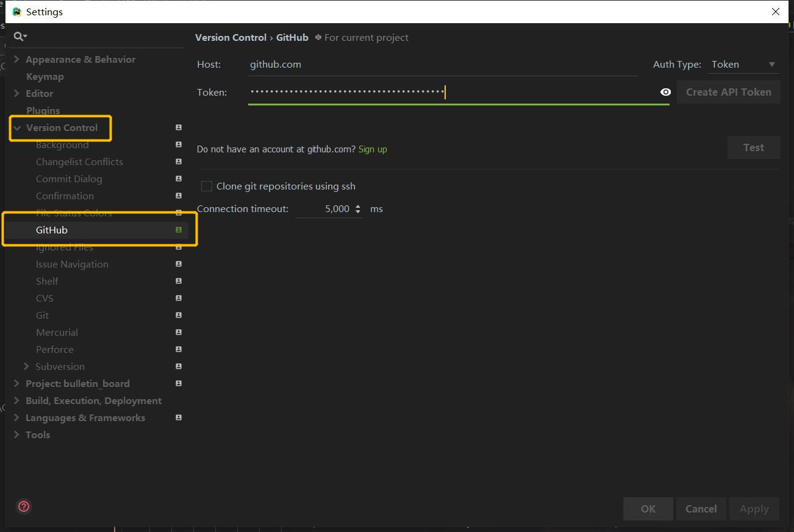This screenshot has height=532, width=794.
Task: Expand Project: bulletin_board section
Action: (17, 383)
